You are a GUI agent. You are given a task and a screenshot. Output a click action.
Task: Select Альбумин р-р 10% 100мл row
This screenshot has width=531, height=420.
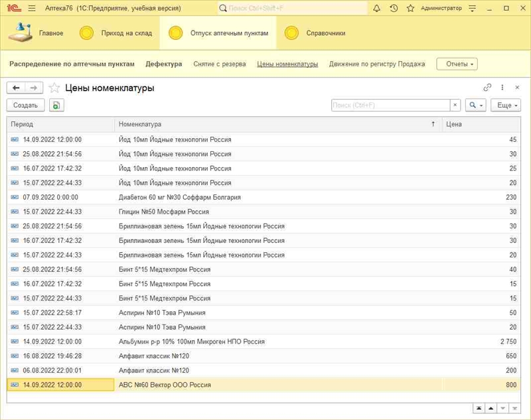pyautogui.click(x=264, y=342)
